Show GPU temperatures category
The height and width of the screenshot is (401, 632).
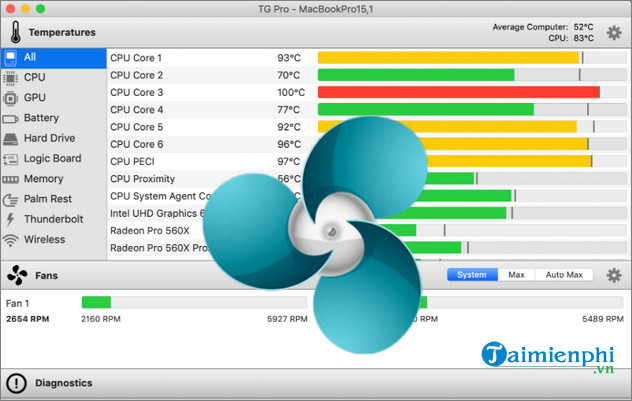(35, 98)
